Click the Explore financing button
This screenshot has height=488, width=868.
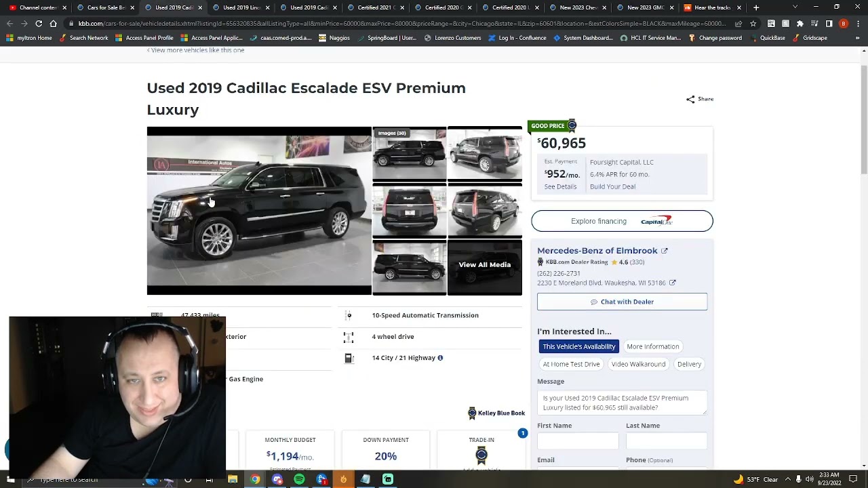coord(622,221)
